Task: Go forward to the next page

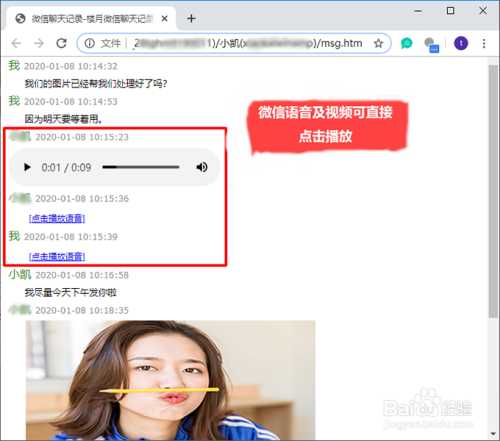Action: 39,43
